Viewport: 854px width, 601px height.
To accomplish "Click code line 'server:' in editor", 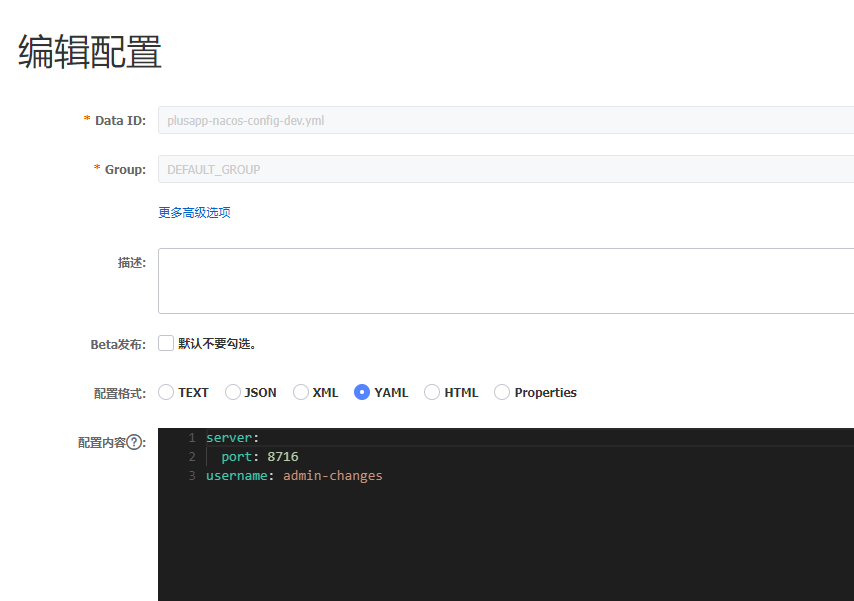I will (x=233, y=438).
